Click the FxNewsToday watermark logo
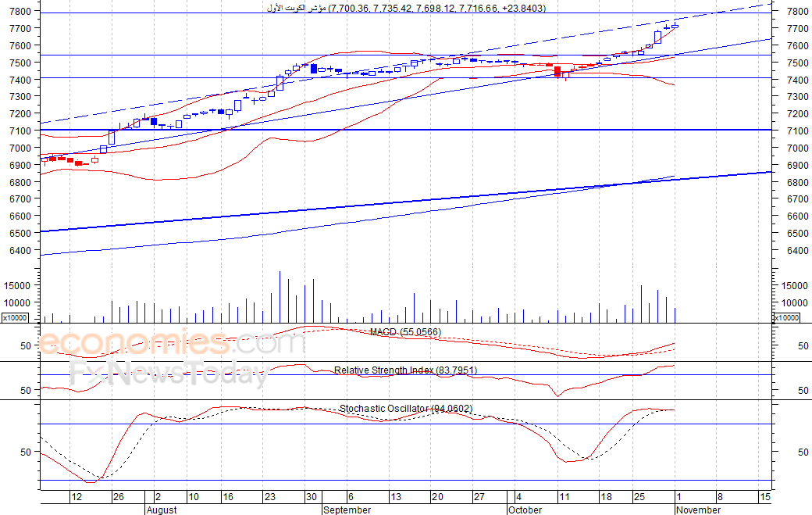 [x=169, y=374]
